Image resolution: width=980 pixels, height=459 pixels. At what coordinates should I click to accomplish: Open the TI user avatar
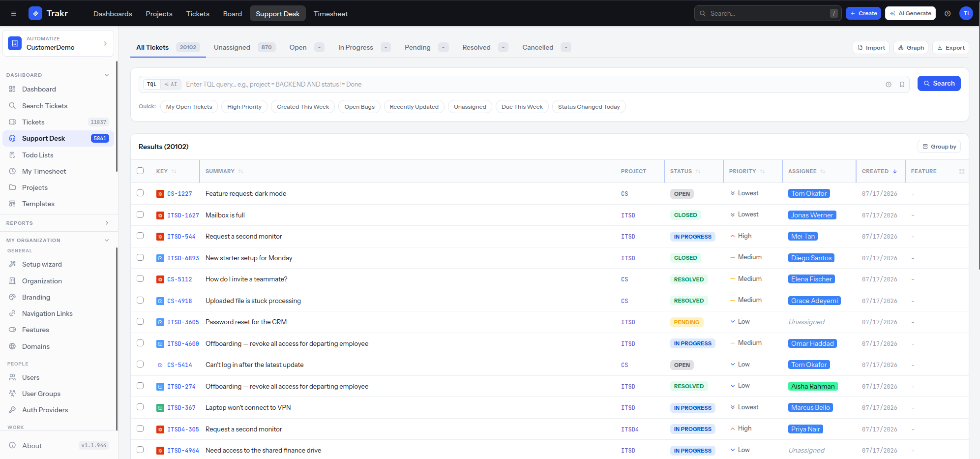pos(966,13)
